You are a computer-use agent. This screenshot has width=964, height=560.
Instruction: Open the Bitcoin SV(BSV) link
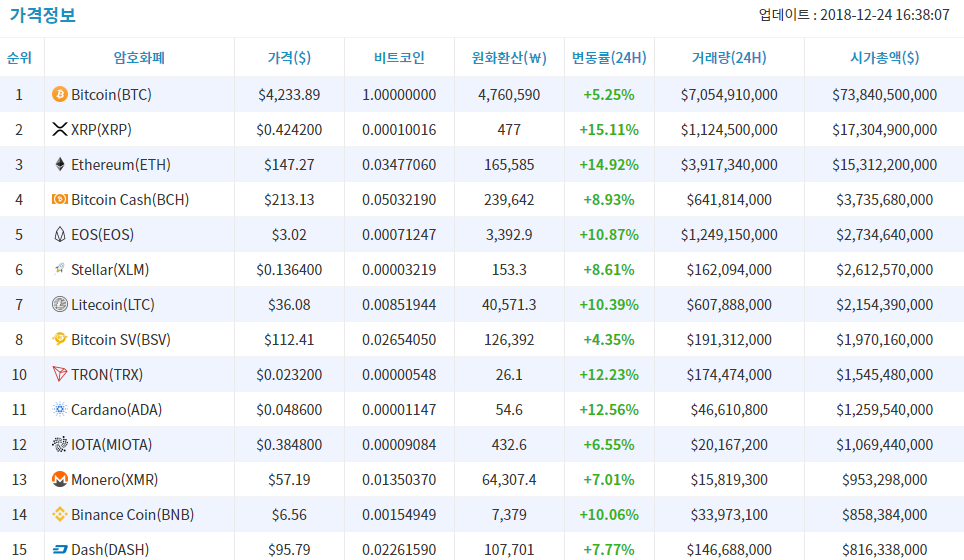coord(121,340)
